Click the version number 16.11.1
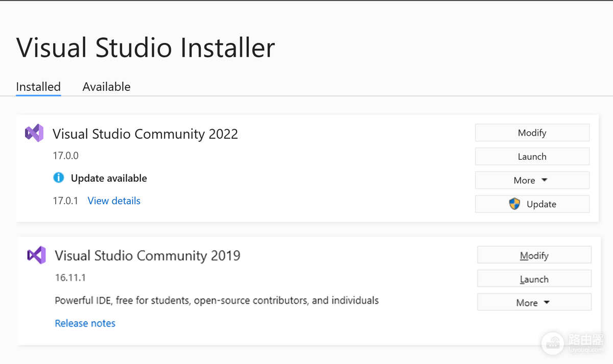Viewport: 613px width, 364px height. coord(70,278)
